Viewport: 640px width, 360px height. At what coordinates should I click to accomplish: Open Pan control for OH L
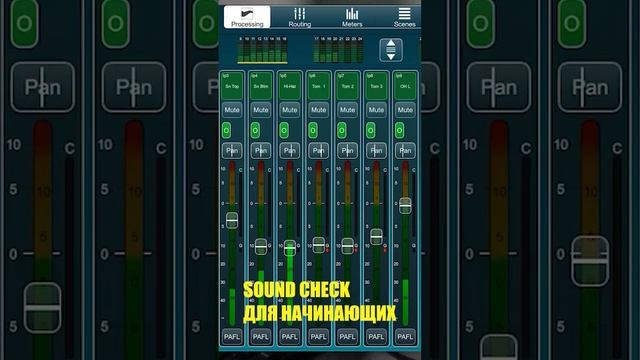[x=405, y=151]
